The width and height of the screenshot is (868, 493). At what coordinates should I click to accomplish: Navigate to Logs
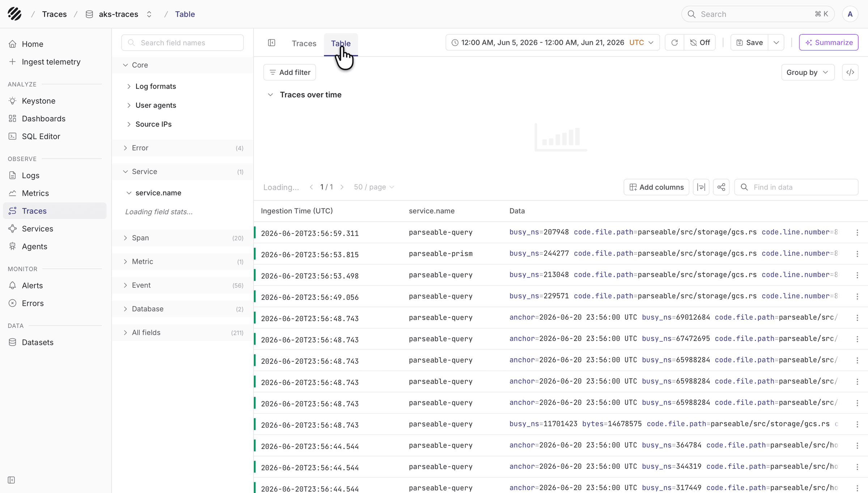[54, 176]
